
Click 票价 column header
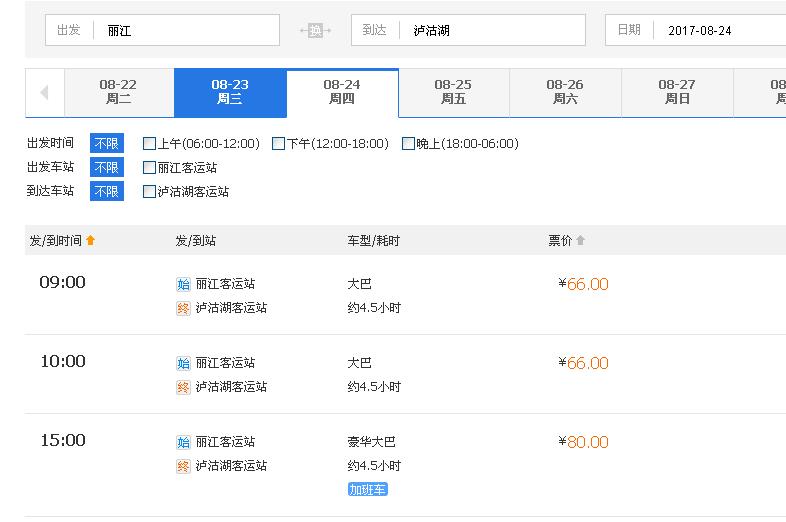click(560, 241)
